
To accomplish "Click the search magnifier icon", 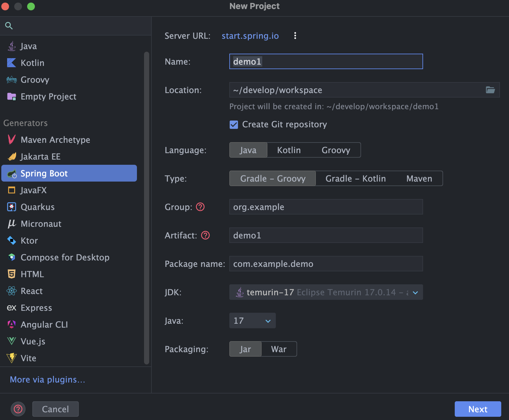I will (9, 26).
